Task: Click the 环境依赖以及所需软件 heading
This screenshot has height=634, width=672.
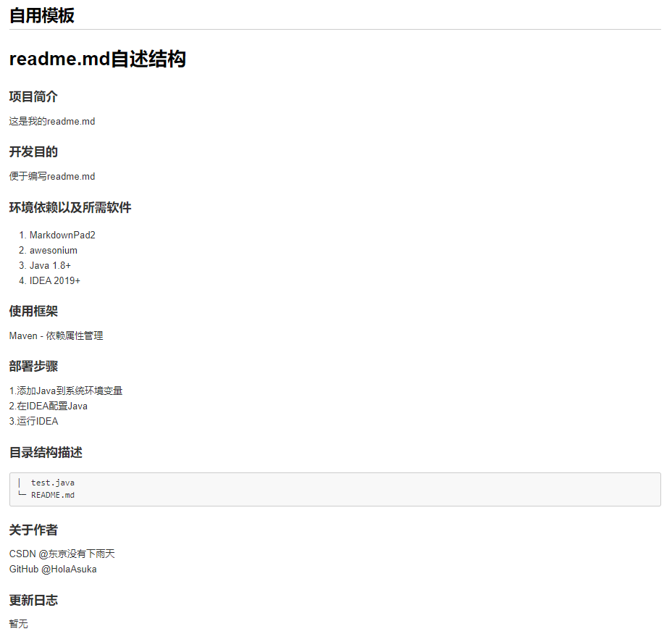Action: [70, 207]
